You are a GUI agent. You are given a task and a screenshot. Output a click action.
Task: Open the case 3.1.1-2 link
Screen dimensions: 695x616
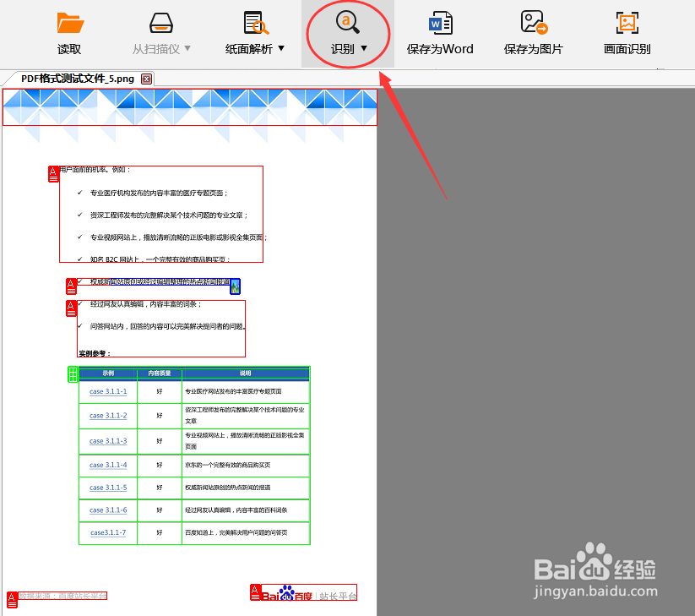tap(108, 416)
